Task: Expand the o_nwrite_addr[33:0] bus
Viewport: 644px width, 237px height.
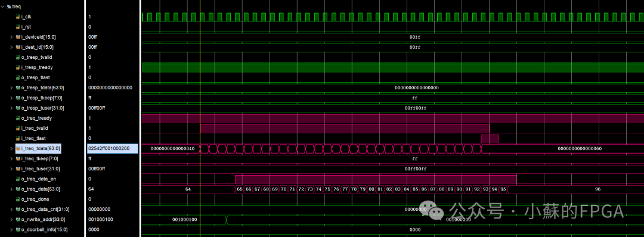Action: [11, 219]
